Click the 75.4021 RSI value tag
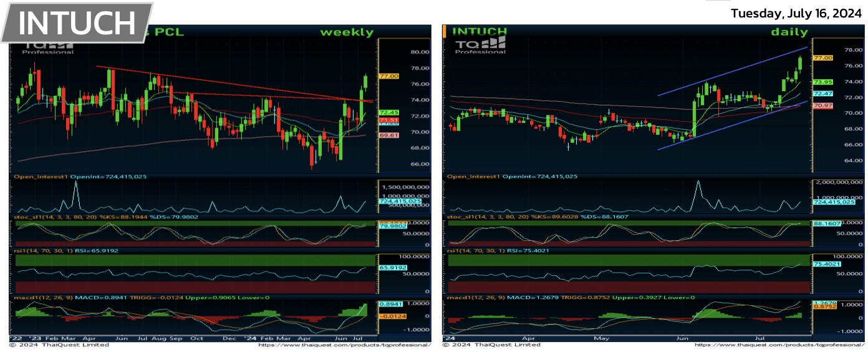Image resolution: width=868 pixels, height=352 pixels. [827, 265]
